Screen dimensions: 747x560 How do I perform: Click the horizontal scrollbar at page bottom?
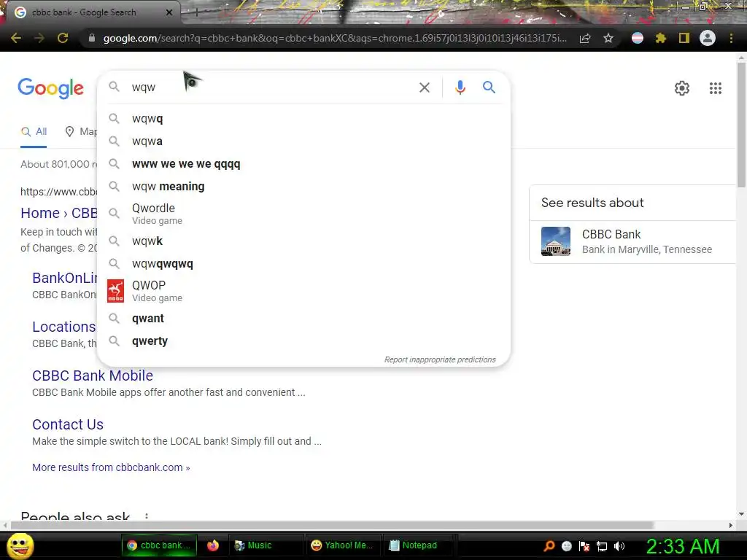[333, 525]
